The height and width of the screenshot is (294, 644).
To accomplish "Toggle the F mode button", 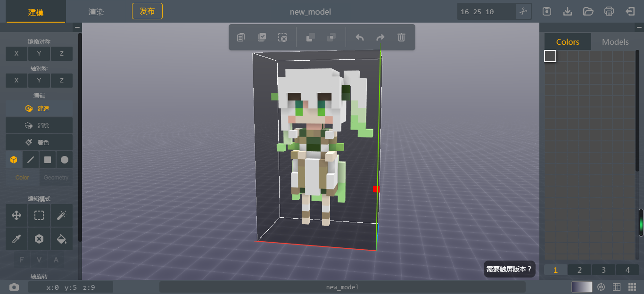I will click(x=22, y=260).
